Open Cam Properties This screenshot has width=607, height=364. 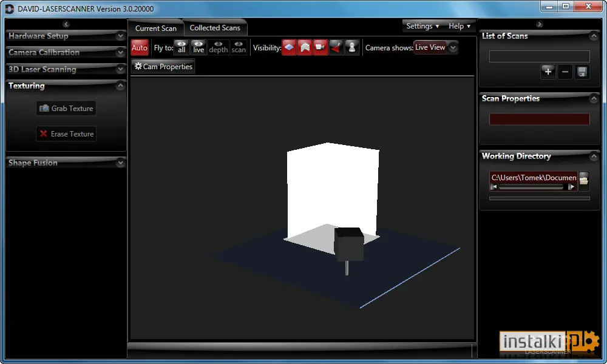click(x=163, y=67)
